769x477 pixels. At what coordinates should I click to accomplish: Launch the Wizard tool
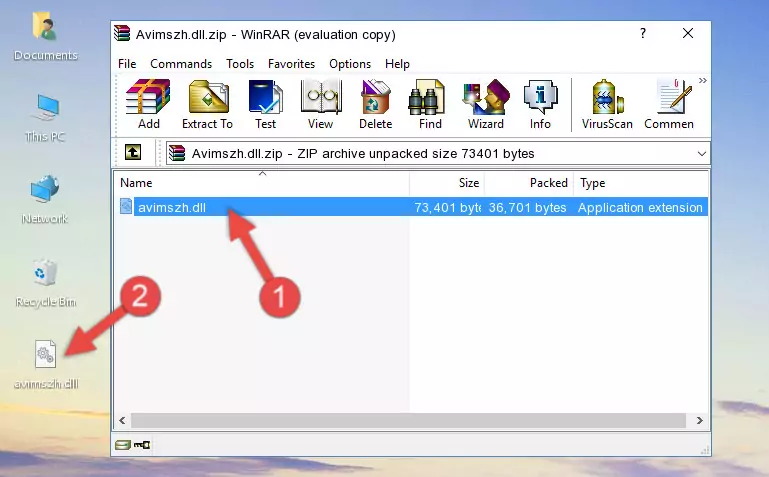(x=486, y=104)
